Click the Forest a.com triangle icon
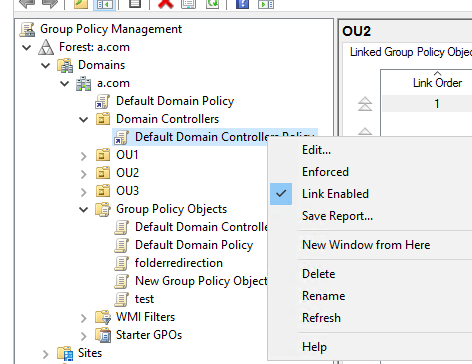Viewport: 472px width, 364px height. (46, 47)
